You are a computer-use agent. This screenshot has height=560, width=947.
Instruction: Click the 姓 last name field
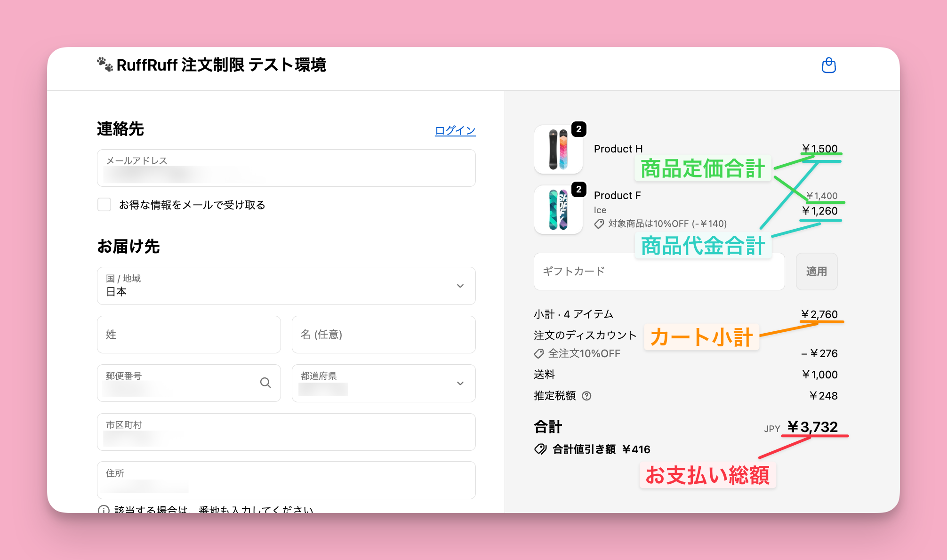[x=189, y=335]
